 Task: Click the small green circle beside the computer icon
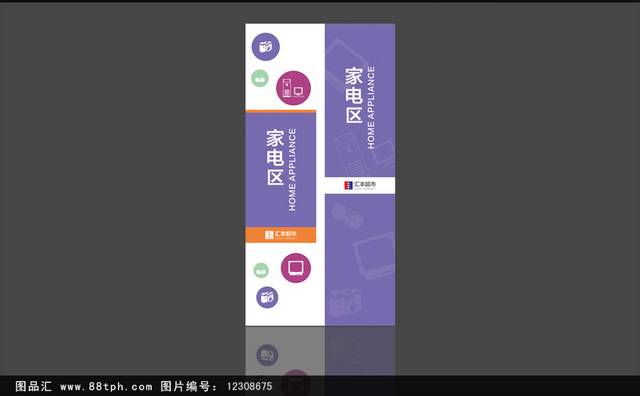click(260, 78)
